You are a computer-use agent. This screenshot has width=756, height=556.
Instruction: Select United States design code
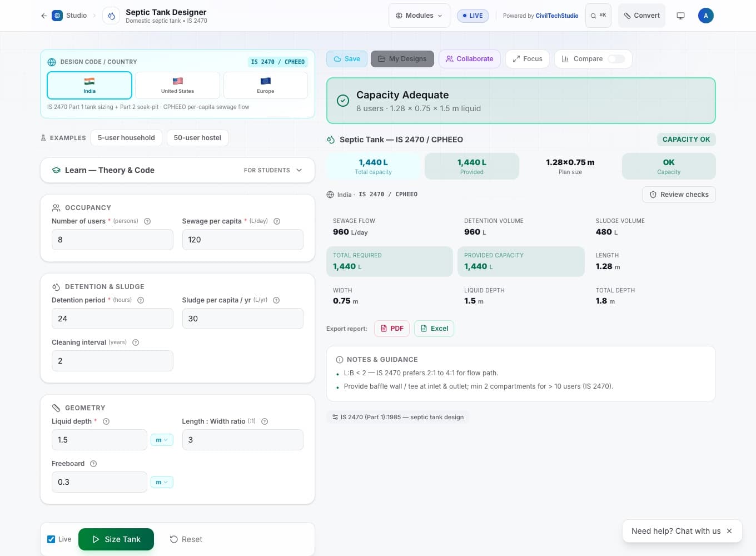point(178,86)
